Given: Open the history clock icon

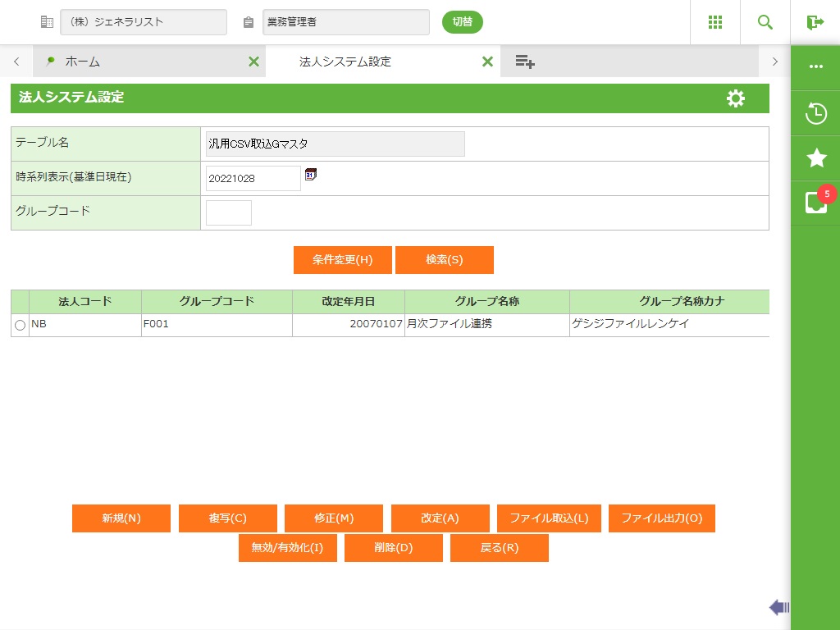Looking at the screenshot, I should (815, 113).
